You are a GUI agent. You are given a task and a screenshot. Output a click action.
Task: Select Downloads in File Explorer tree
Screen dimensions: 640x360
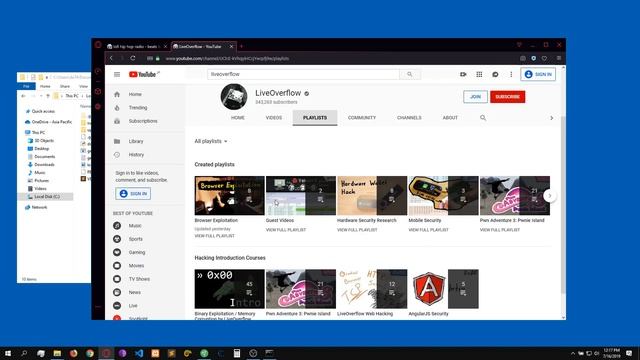tap(44, 164)
